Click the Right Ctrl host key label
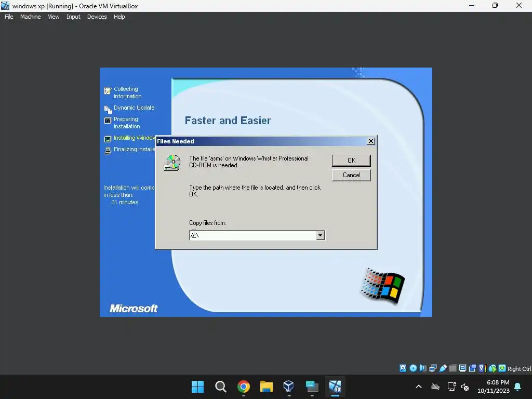The image size is (532, 399). pos(520,369)
